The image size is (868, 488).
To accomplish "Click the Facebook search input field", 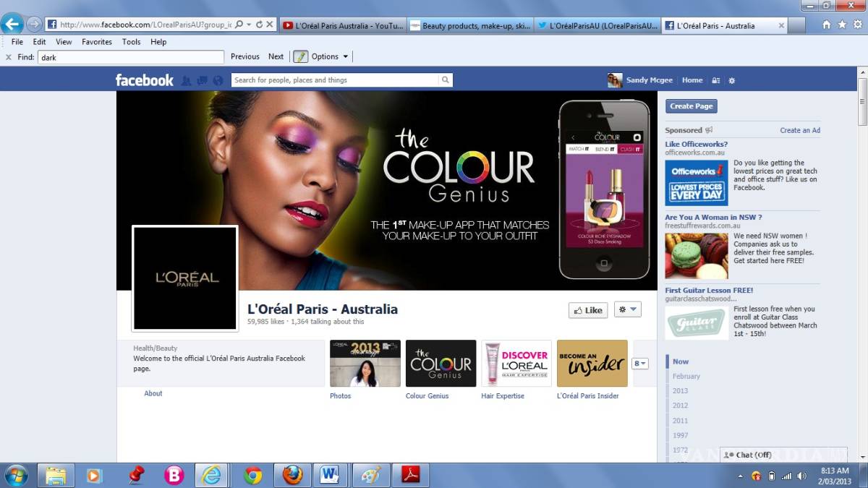I will (x=336, y=80).
